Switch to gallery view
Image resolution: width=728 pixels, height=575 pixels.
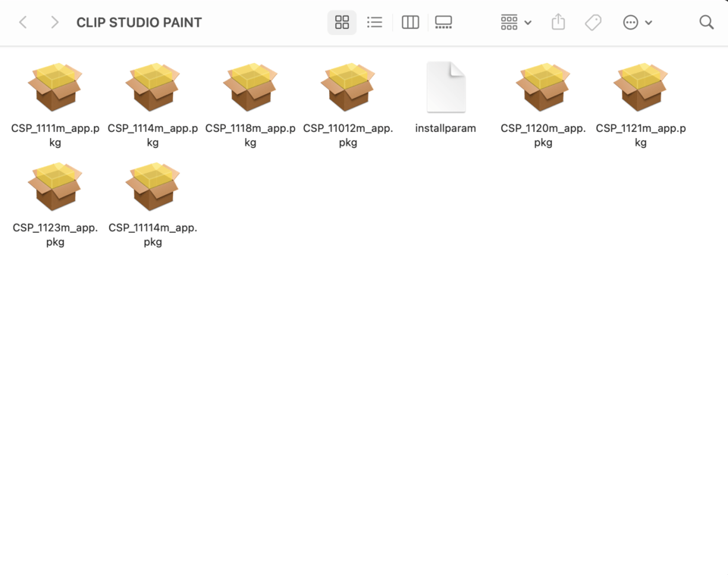444,22
